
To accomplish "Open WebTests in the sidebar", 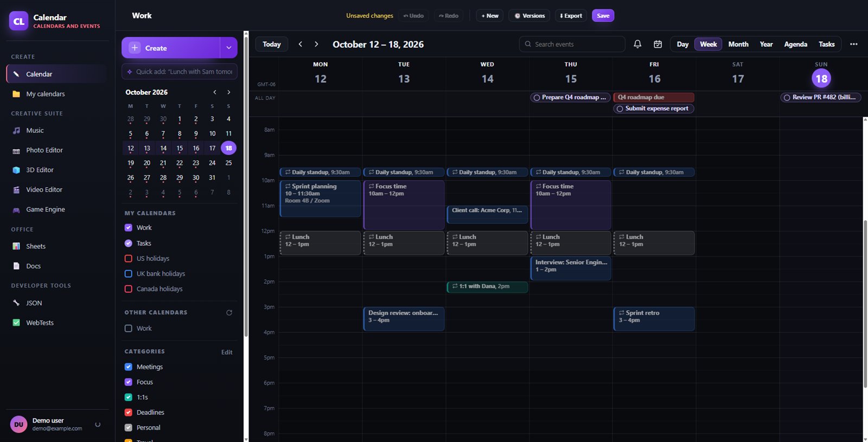I will coord(57,323).
